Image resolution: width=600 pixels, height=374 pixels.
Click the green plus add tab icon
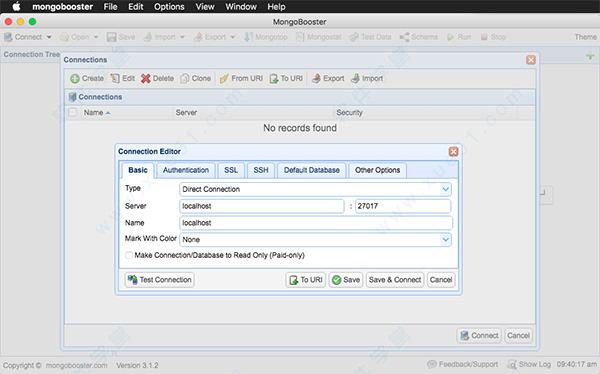(590, 56)
